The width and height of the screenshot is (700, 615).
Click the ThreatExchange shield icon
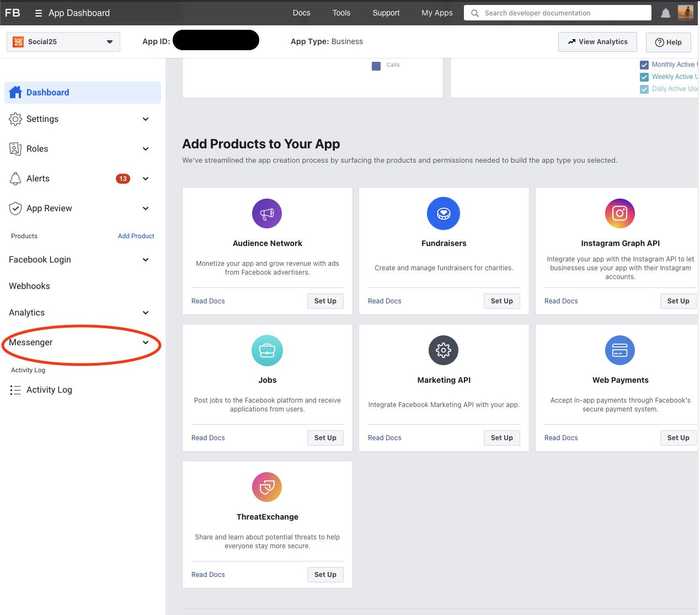(267, 487)
